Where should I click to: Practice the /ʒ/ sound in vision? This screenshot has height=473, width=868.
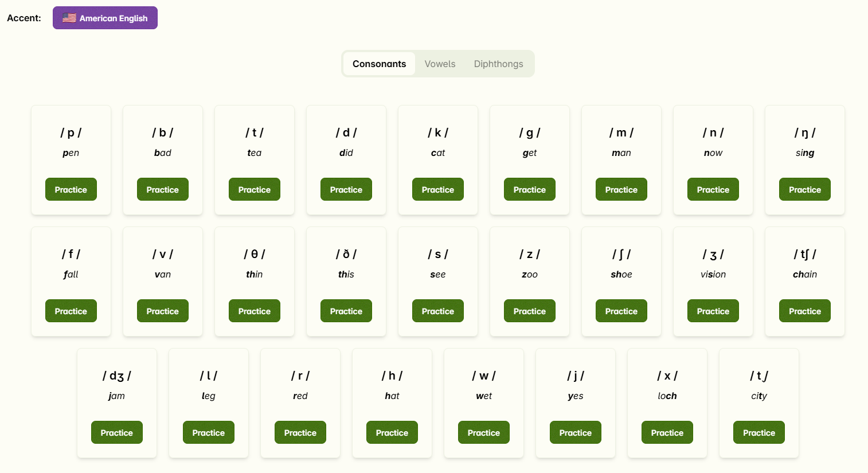[x=713, y=311]
